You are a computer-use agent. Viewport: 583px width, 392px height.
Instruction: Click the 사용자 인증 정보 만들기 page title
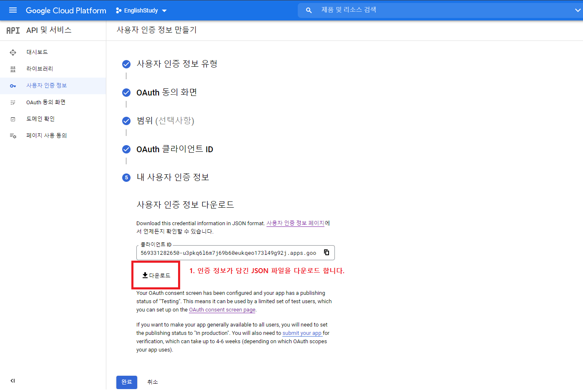(157, 30)
